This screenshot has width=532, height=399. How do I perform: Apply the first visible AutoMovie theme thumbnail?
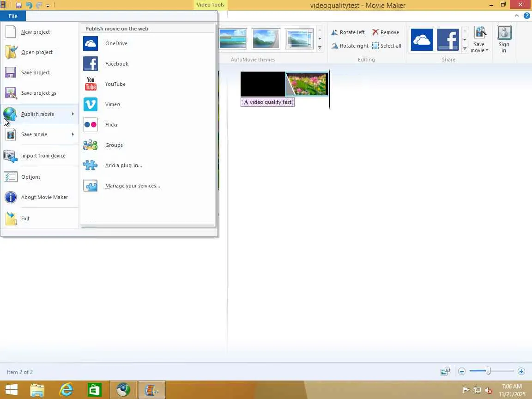(x=233, y=39)
